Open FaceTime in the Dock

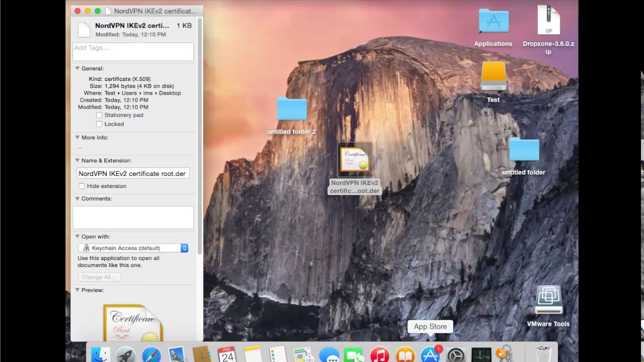354,354
